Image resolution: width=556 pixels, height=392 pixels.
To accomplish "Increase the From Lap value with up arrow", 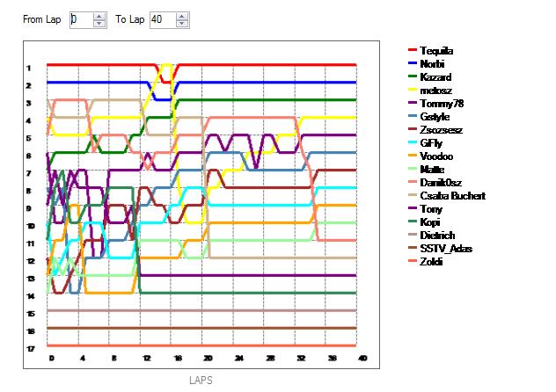I will (99, 17).
